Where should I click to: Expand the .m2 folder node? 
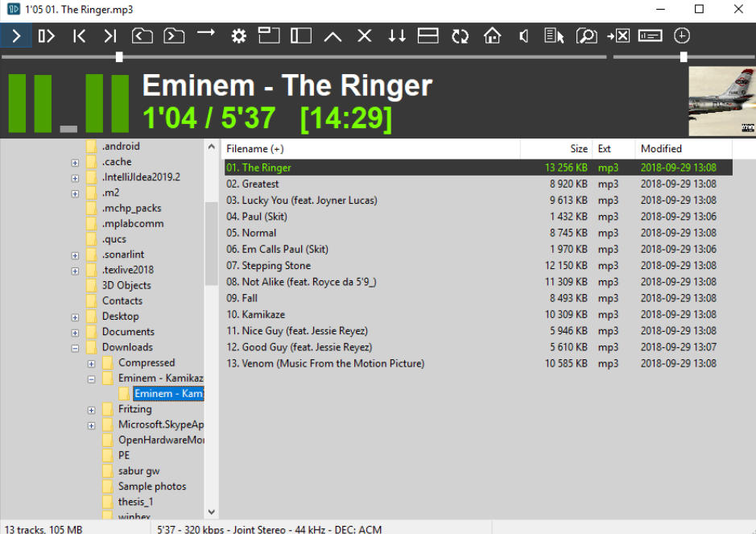(75, 194)
